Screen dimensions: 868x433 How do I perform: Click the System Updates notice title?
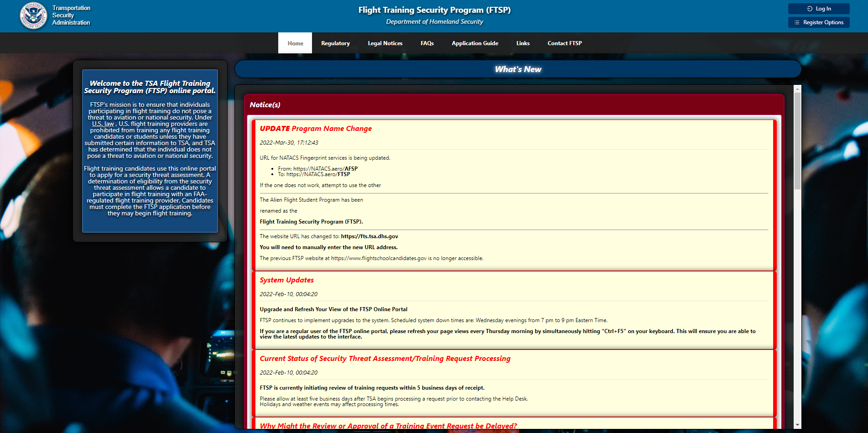pyautogui.click(x=286, y=280)
